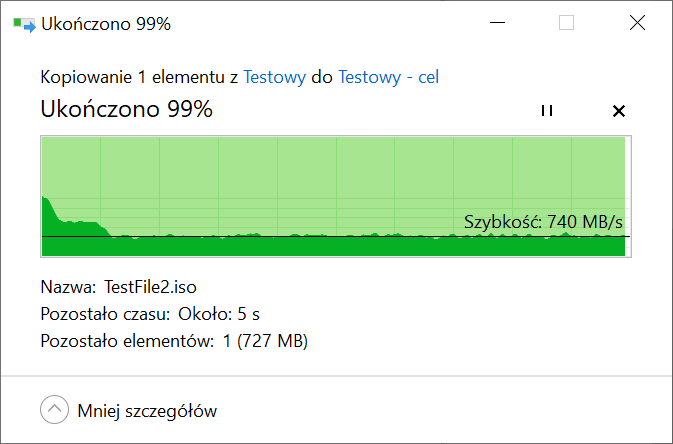Cancel the copy with the X icon
This screenshot has height=444, width=673.
[x=618, y=111]
